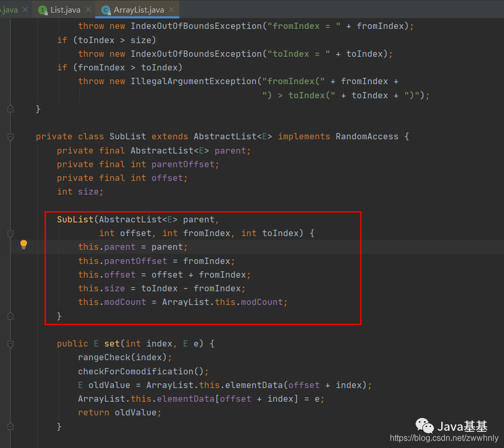Image resolution: width=504 pixels, height=448 pixels.
Task: Click the "fromIndex(" string literal
Action: tap(294, 82)
